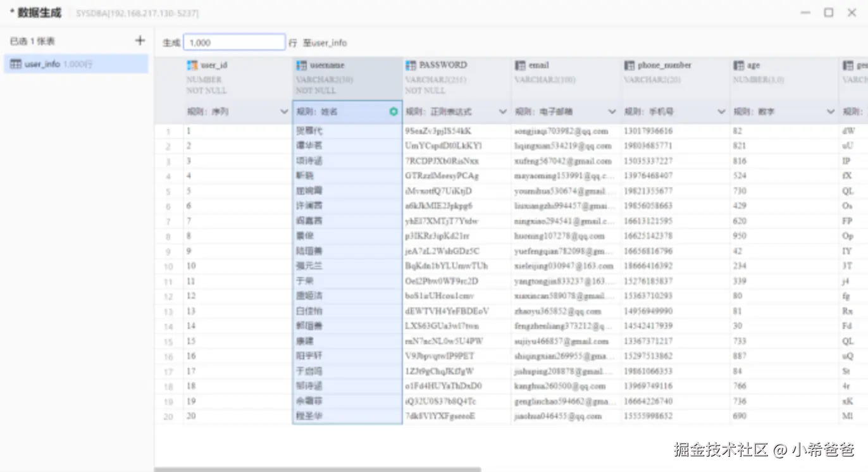The image size is (868, 472).
Task: Click the user_info table icon in sidebar
Action: pos(16,64)
